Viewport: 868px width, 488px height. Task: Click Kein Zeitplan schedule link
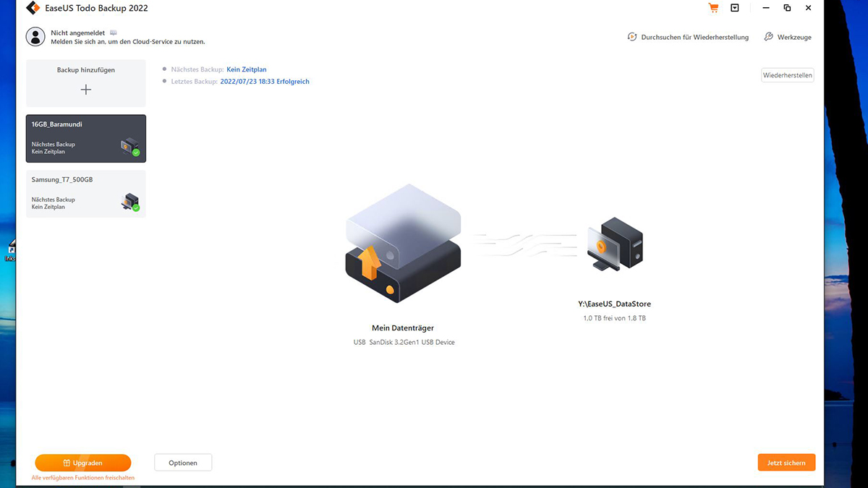click(247, 69)
